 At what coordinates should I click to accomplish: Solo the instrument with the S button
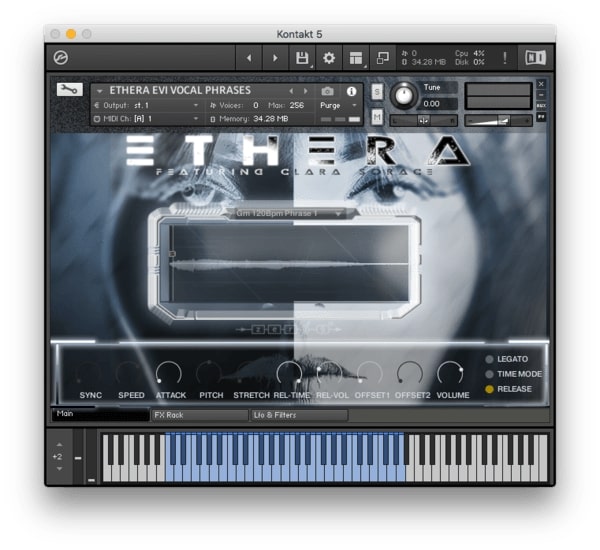(x=377, y=92)
